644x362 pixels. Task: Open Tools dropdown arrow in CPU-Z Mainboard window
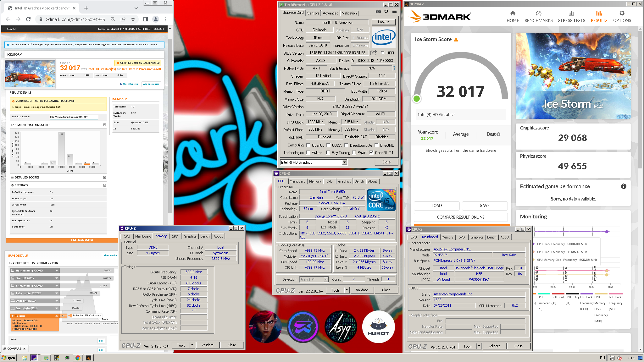pos(479,346)
